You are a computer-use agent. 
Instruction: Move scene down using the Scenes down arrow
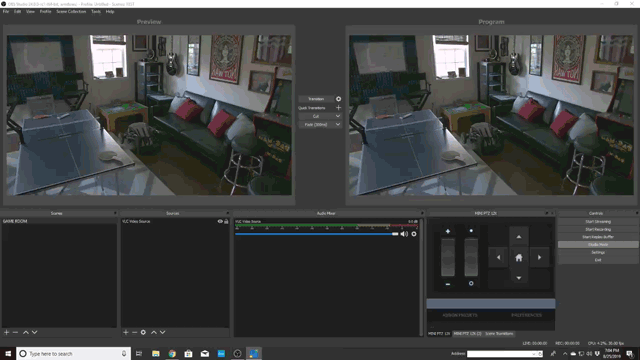pos(35,332)
